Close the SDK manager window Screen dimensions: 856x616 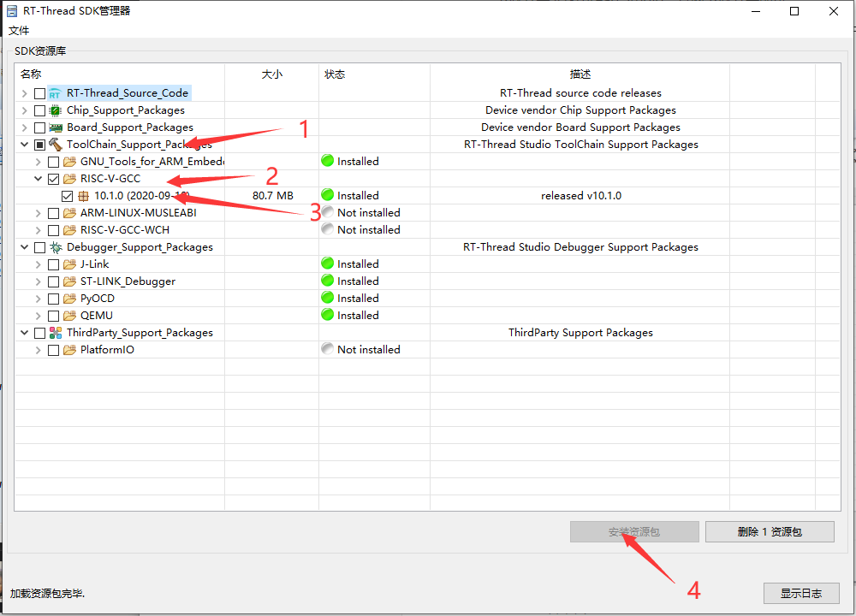(834, 11)
